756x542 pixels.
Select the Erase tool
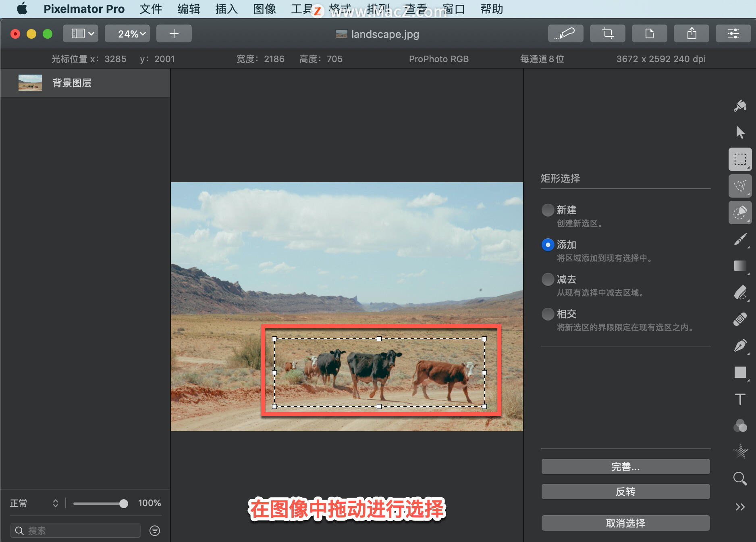(x=740, y=293)
